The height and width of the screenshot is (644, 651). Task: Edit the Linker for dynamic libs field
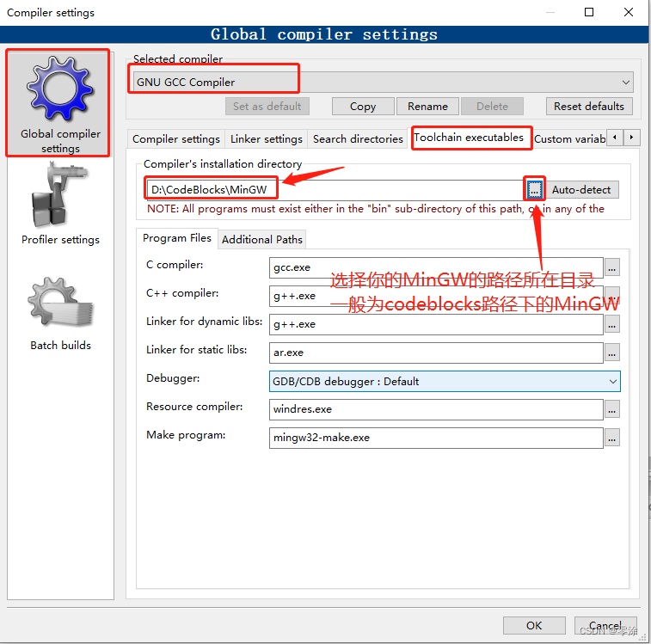coord(436,324)
